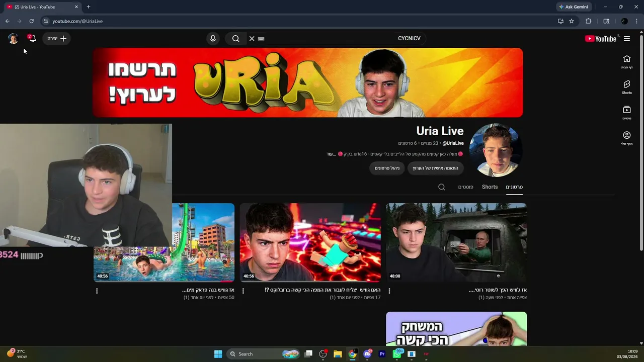Open the taskbar clock showing 18:09

coord(627,354)
